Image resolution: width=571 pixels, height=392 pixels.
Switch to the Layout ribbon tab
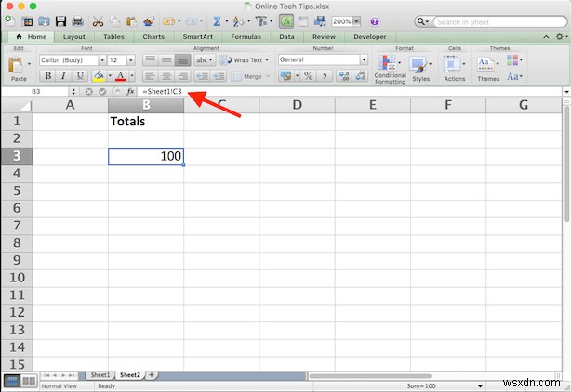point(73,37)
